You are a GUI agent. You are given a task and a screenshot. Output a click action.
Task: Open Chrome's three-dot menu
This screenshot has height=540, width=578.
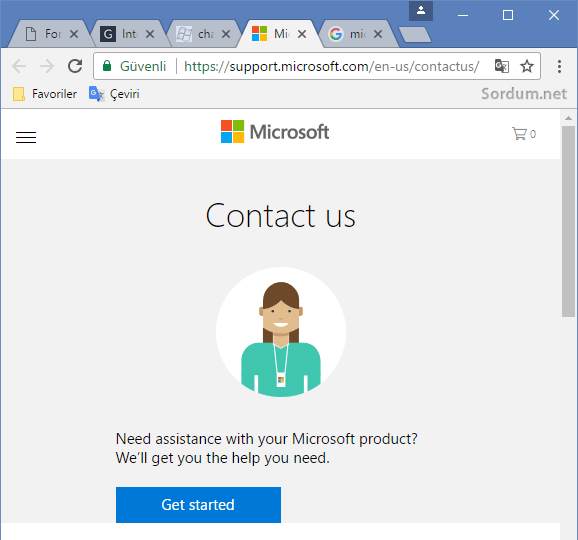click(x=559, y=66)
